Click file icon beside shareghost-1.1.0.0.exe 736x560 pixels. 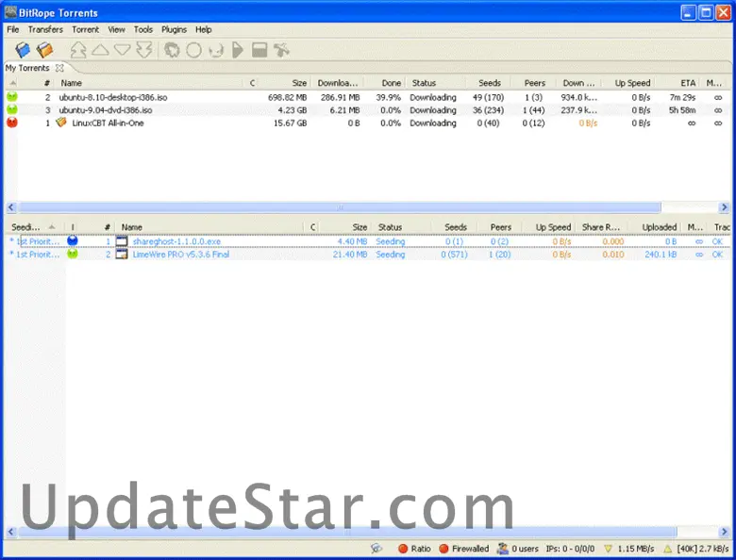point(122,241)
